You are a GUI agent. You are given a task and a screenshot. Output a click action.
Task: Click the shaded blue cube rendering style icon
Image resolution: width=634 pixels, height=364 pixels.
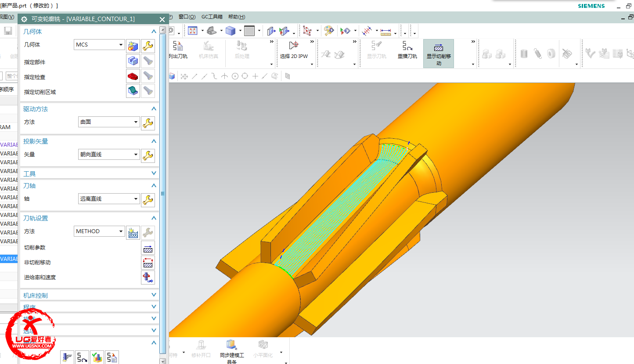tap(231, 31)
